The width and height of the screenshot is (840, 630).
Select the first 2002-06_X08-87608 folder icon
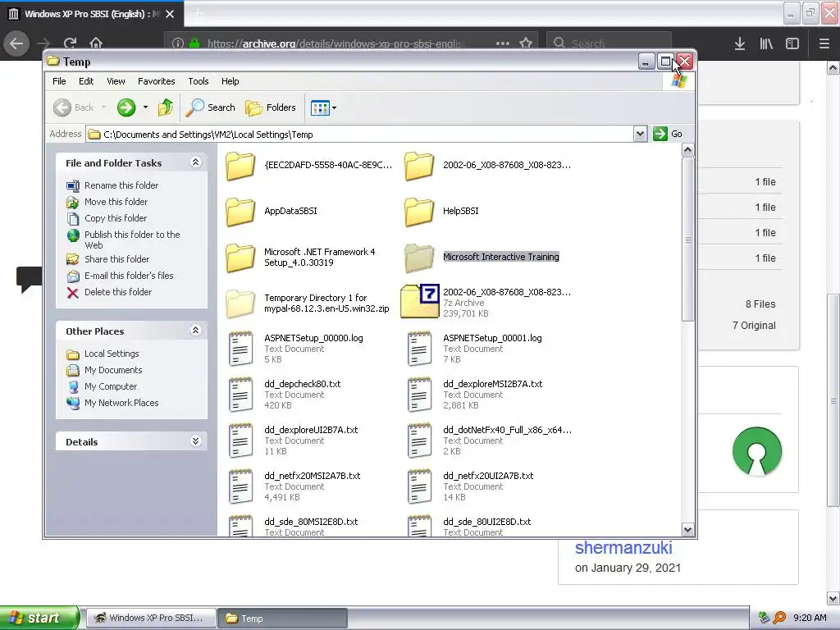[419, 166]
